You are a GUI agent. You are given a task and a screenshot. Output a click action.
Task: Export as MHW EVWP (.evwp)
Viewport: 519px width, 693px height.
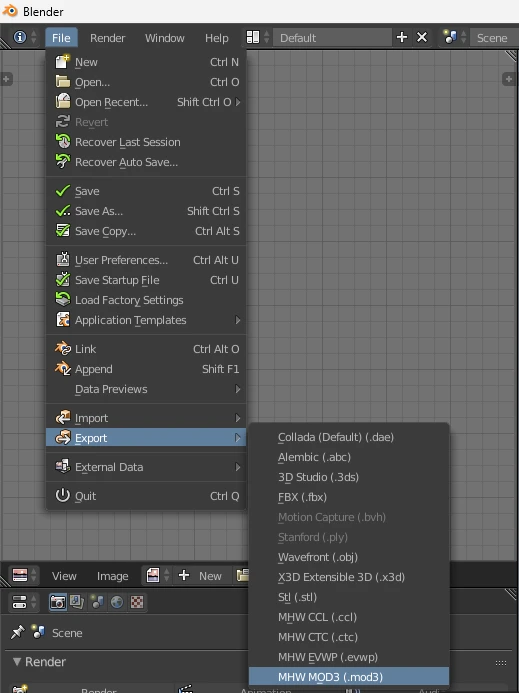coord(349,657)
